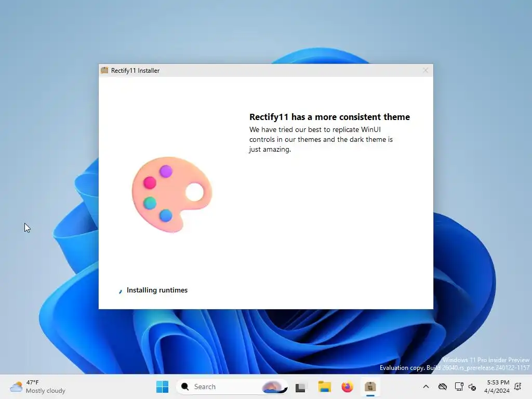Click the search highlight image in search box
Screen dimensions: 532x399
pyautogui.click(x=274, y=387)
